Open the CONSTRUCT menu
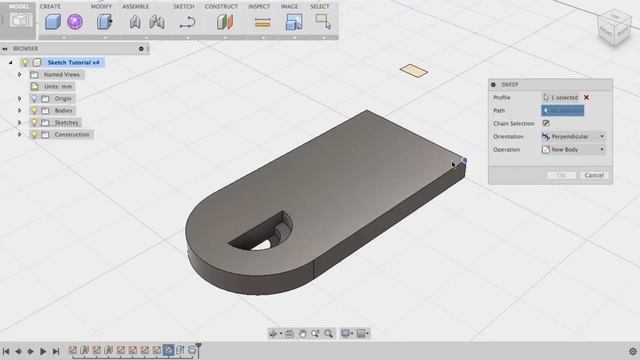 click(x=221, y=7)
